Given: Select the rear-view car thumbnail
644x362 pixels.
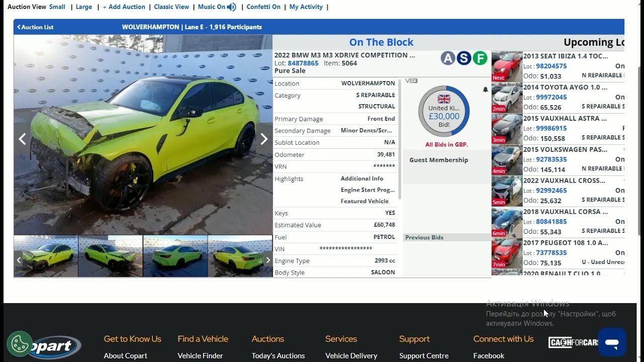Looking at the screenshot, I should point(176,256).
